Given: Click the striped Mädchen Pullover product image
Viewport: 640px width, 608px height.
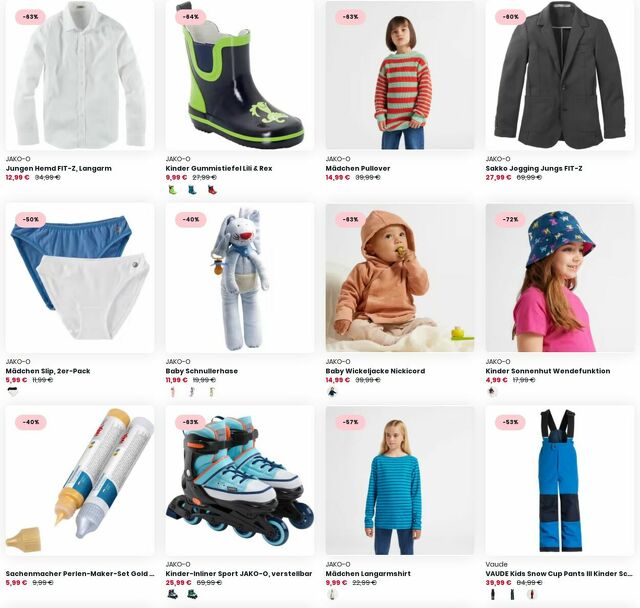Looking at the screenshot, I should click(400, 75).
